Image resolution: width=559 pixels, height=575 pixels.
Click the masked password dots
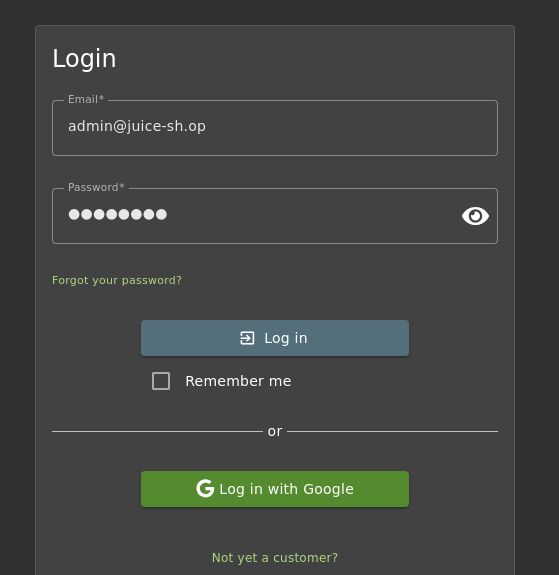point(118,215)
